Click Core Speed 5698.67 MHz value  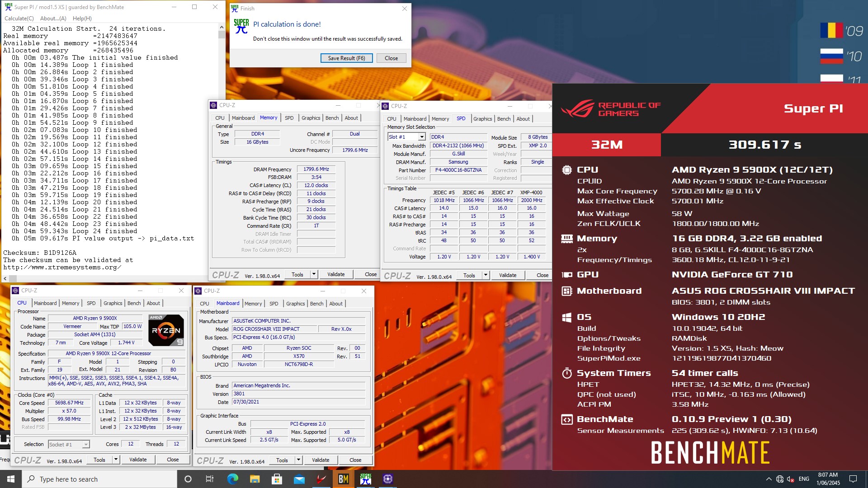69,403
